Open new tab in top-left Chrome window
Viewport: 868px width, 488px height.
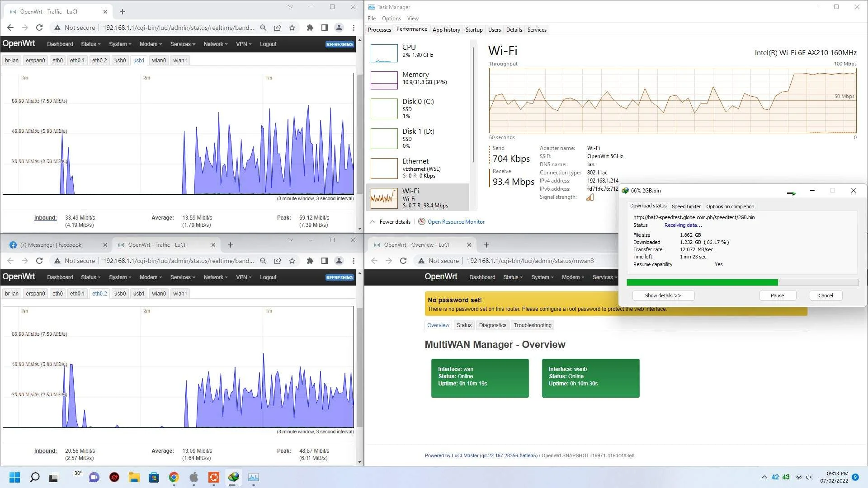[x=123, y=12]
